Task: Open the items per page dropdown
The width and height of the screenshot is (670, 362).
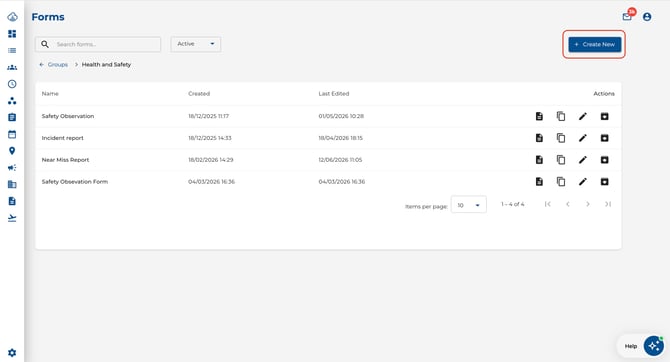Action: [x=468, y=205]
